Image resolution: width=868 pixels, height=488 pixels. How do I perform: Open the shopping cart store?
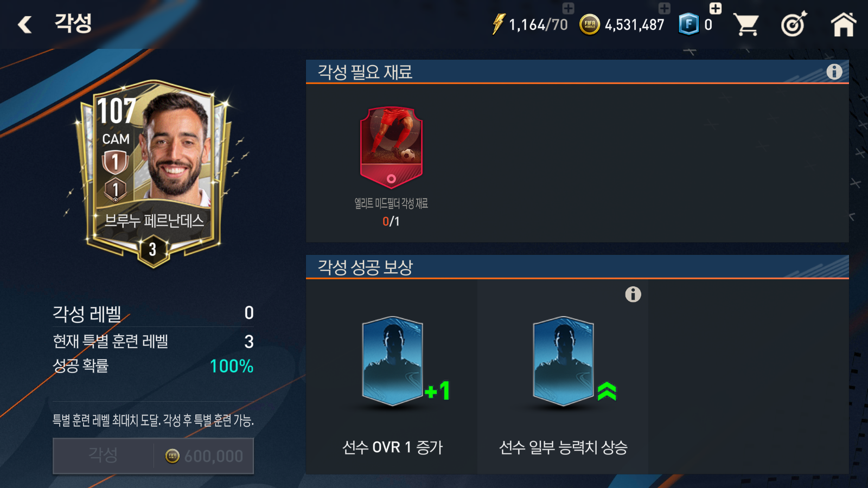(746, 24)
